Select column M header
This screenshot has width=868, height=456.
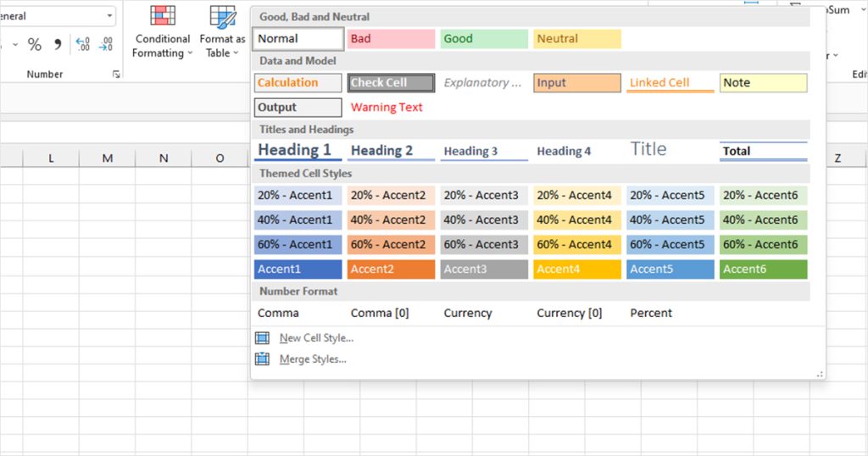(107, 158)
